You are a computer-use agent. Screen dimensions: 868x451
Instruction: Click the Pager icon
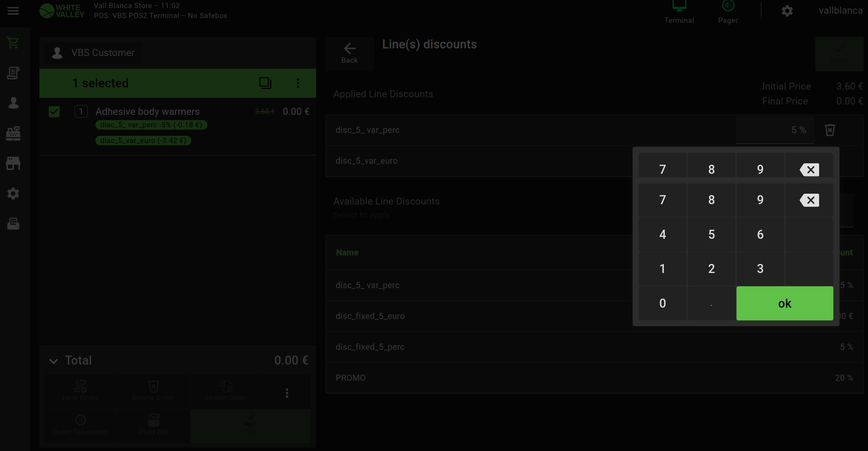(x=728, y=6)
